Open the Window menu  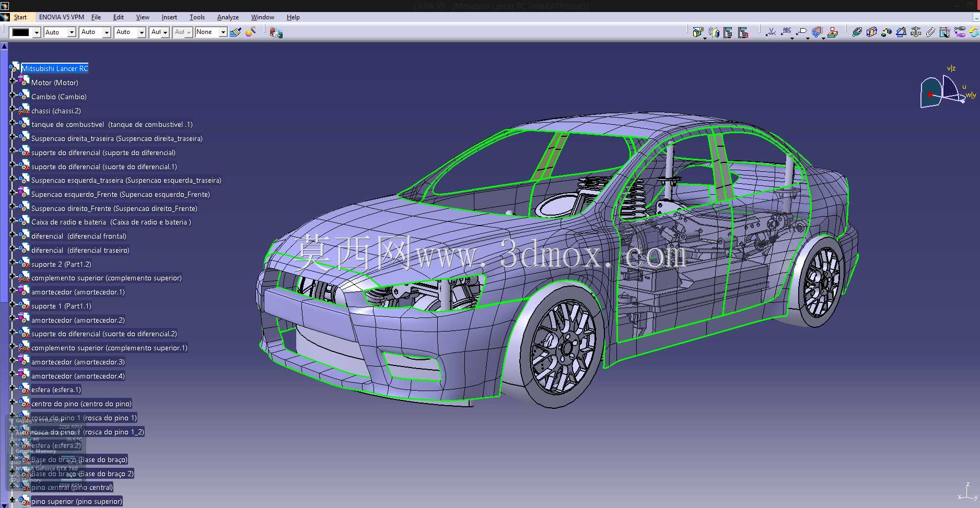pos(262,17)
